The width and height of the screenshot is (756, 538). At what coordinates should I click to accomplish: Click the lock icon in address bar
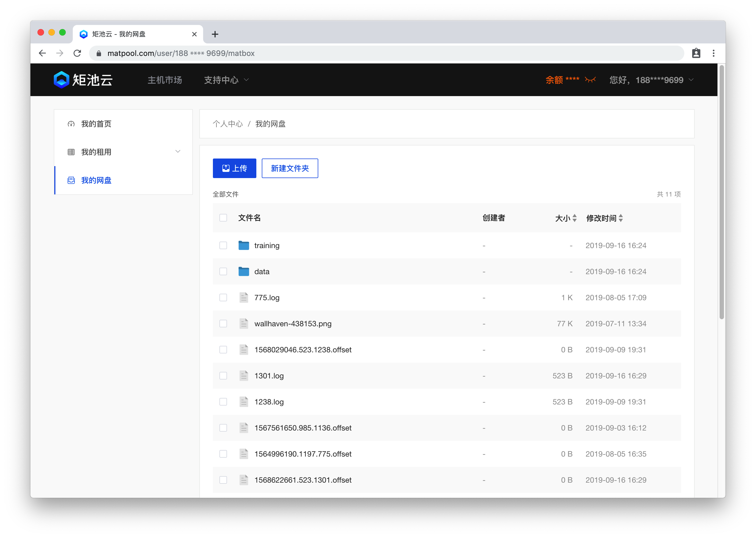(98, 53)
